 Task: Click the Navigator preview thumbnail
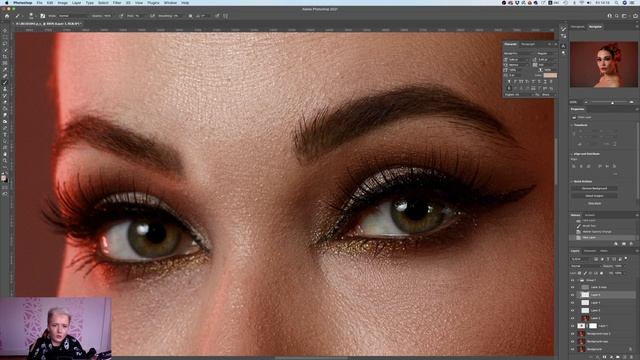[x=604, y=64]
